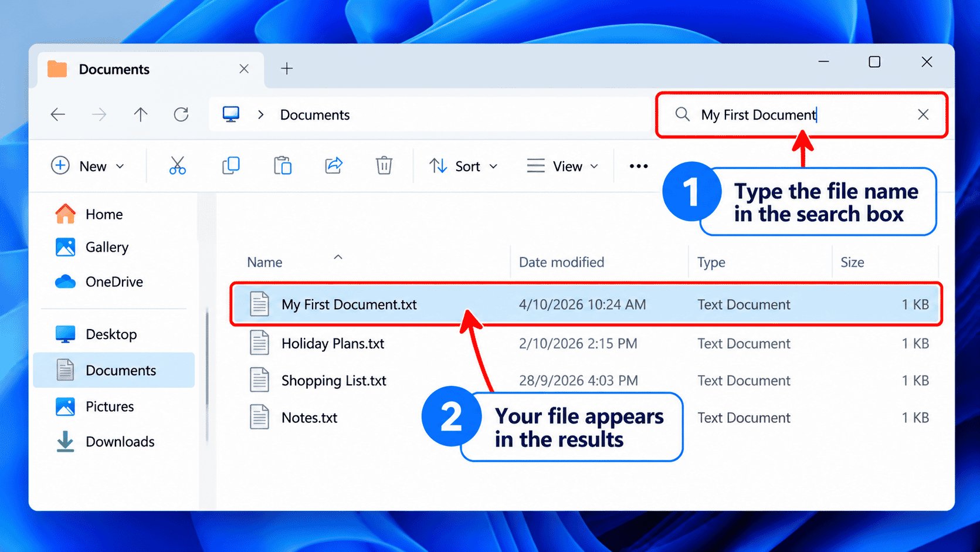Sort by the Type column header
This screenshot has width=980, height=552.
pos(711,262)
